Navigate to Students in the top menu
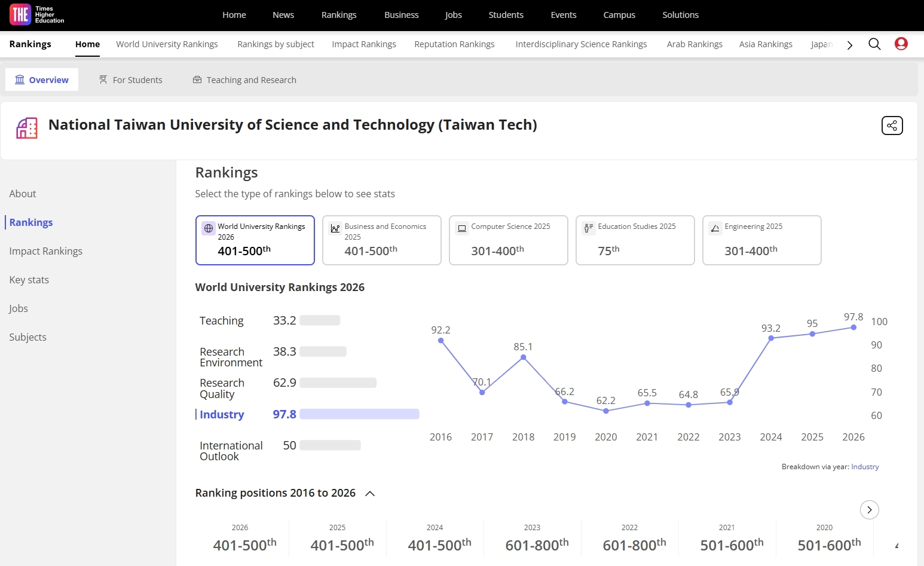Viewport: 924px width, 566px height. [506, 14]
